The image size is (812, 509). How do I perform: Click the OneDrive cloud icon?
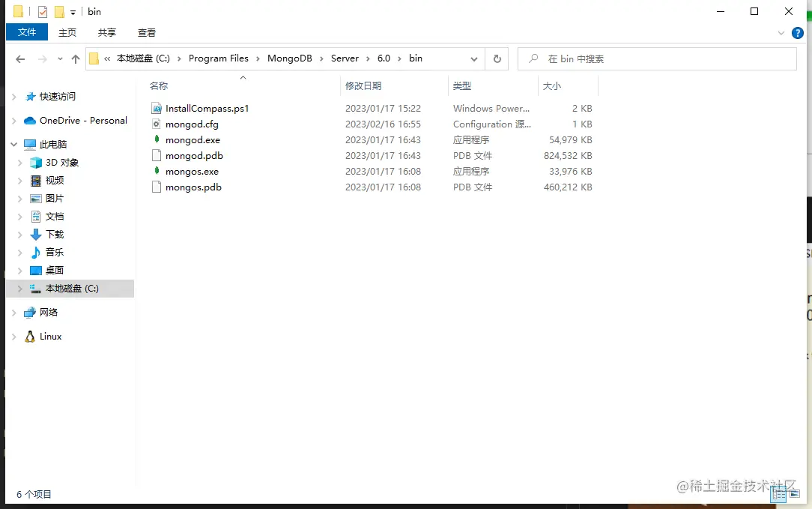(30, 120)
